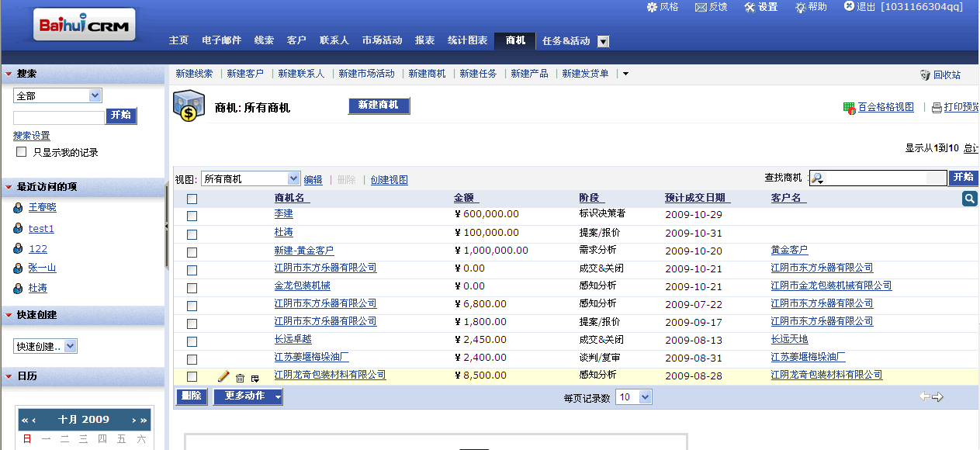Click the help lightbulb icon

[x=800, y=7]
